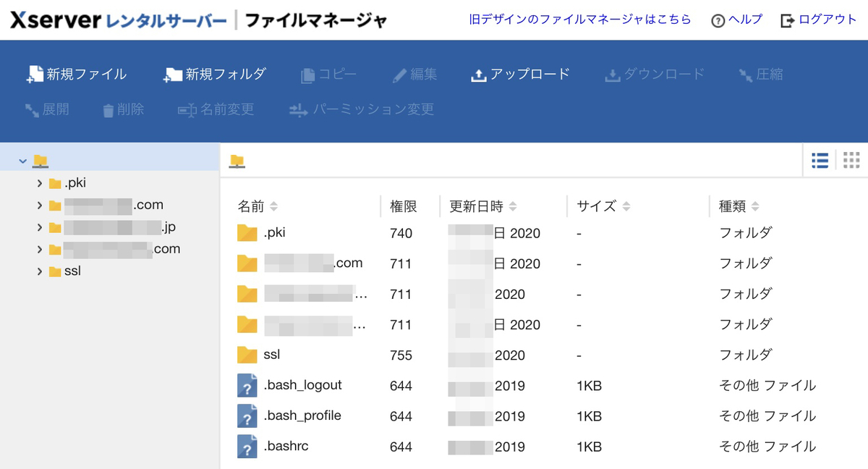Click the 圧縮 compress icon
The height and width of the screenshot is (469, 868).
760,74
